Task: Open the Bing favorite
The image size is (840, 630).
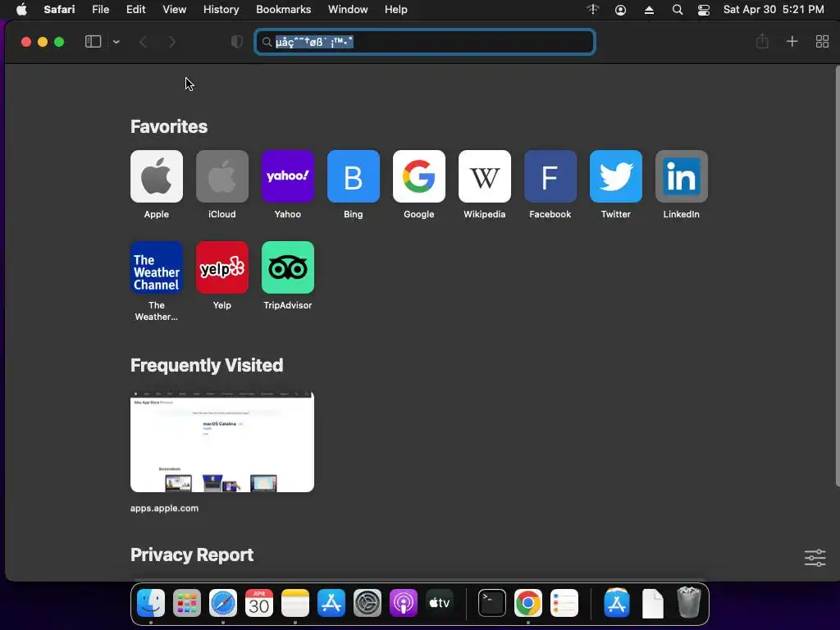Action: coord(354,176)
